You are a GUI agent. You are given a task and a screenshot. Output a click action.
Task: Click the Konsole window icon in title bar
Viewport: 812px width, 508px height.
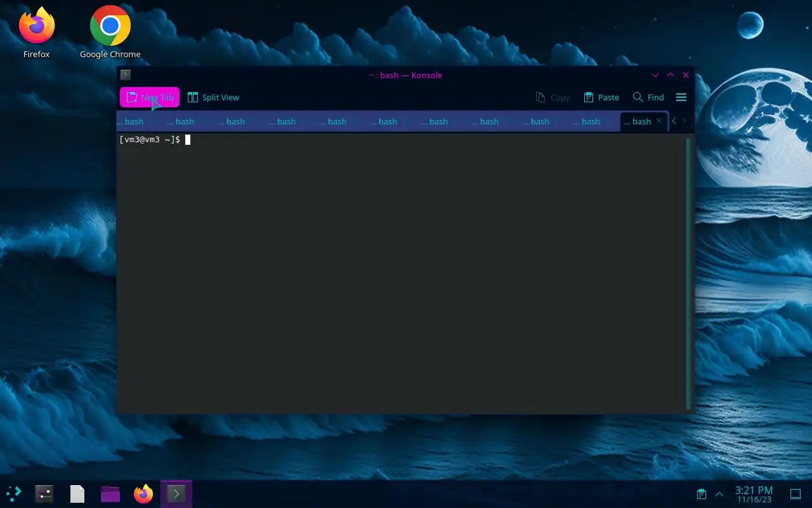tap(126, 75)
